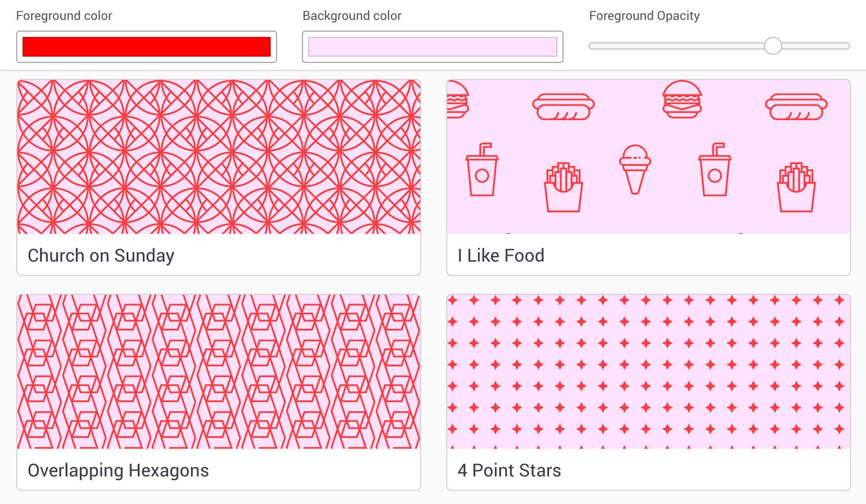The height and width of the screenshot is (504, 866).
Task: Click the french fries icon near ice cream
Action: coord(563,187)
